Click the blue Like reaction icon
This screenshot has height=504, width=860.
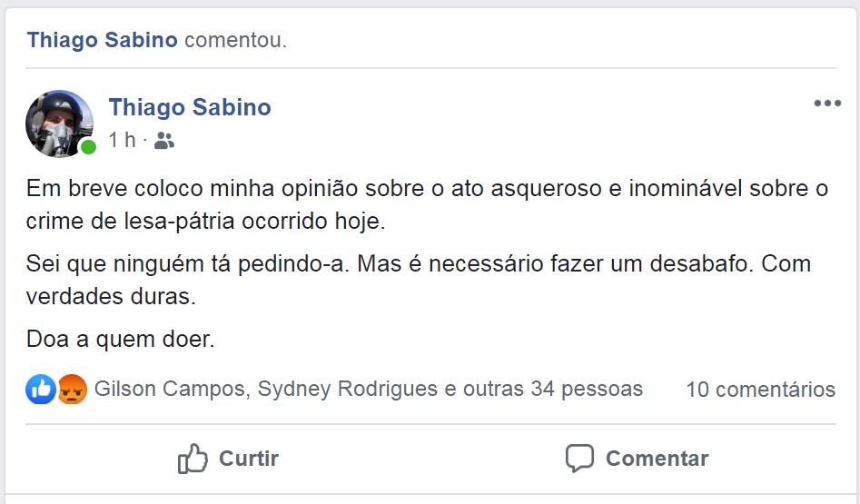[41, 390]
